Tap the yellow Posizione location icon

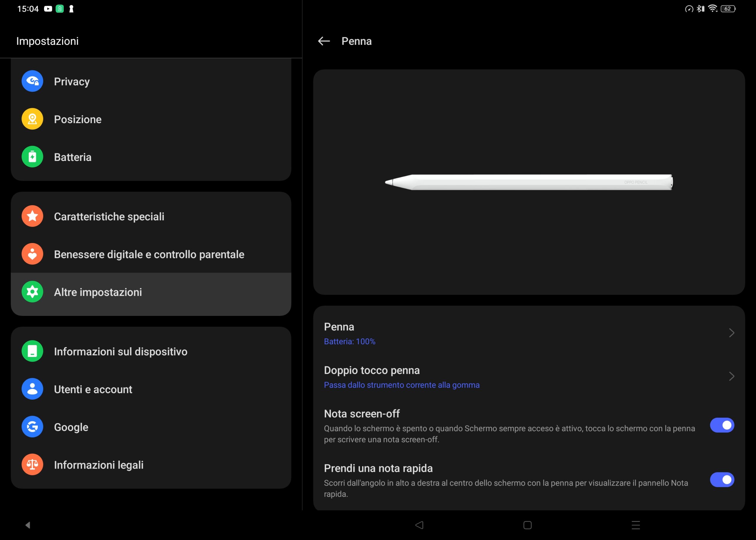32,119
